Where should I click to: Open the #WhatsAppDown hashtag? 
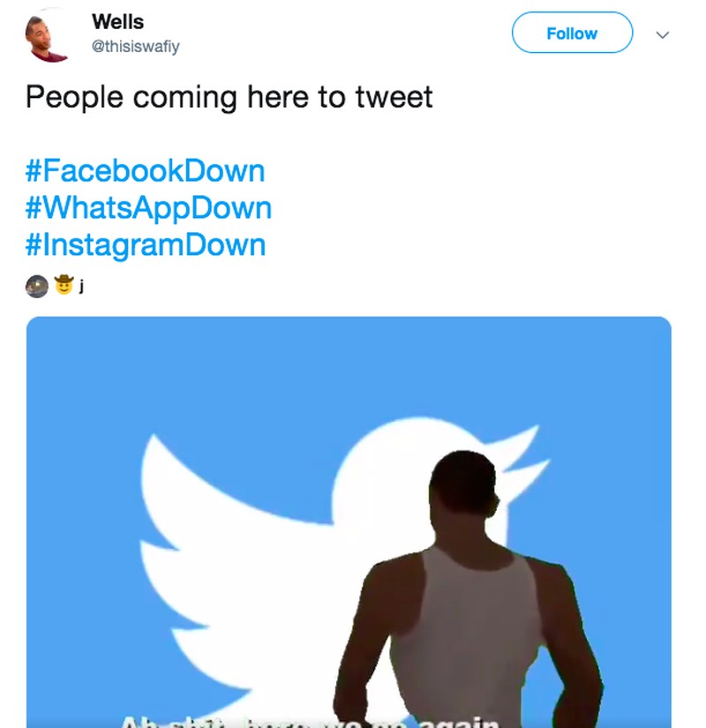[148, 207]
